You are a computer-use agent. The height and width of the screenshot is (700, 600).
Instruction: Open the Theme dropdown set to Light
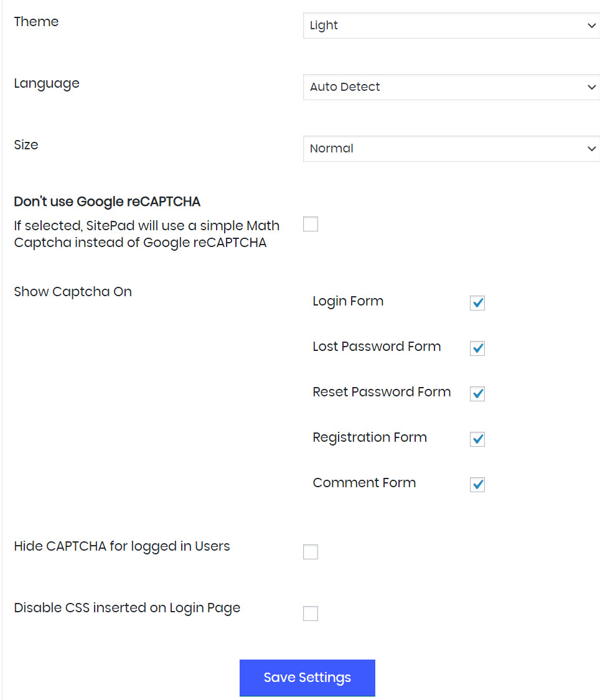click(451, 26)
